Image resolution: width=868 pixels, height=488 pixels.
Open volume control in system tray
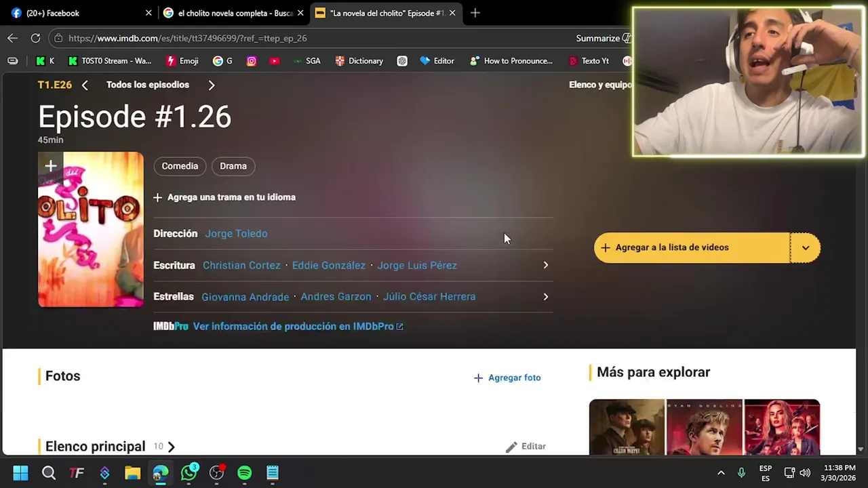click(805, 472)
